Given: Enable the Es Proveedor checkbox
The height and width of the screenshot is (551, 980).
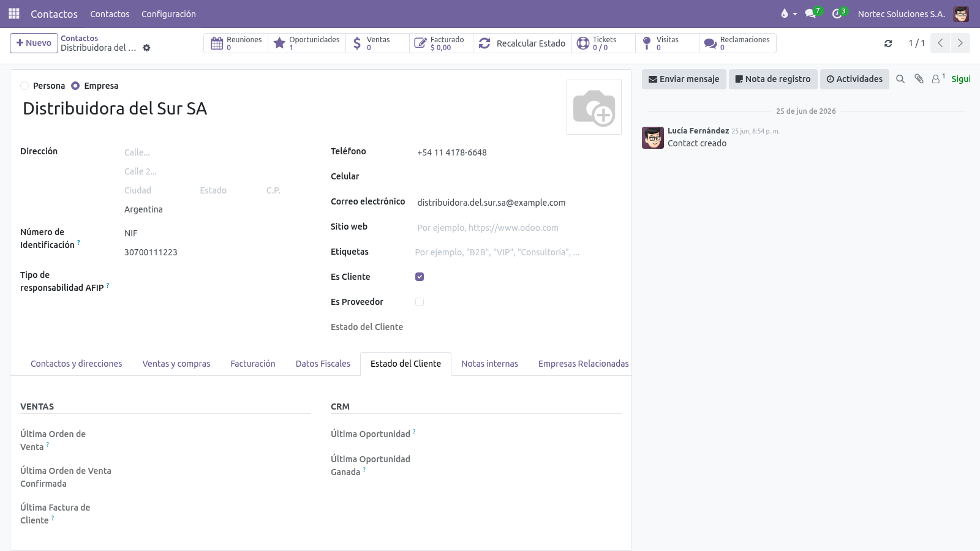Looking at the screenshot, I should pyautogui.click(x=420, y=302).
